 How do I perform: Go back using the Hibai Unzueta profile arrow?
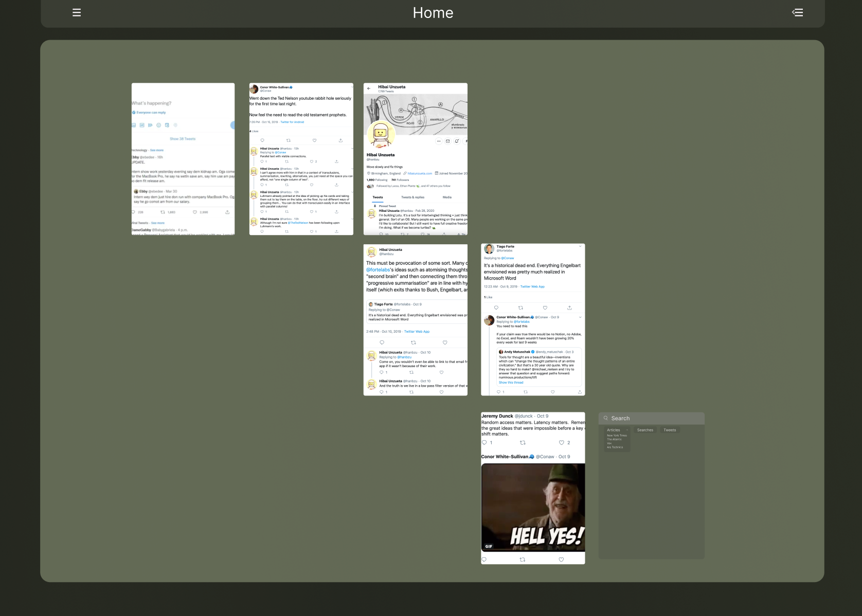pyautogui.click(x=369, y=88)
